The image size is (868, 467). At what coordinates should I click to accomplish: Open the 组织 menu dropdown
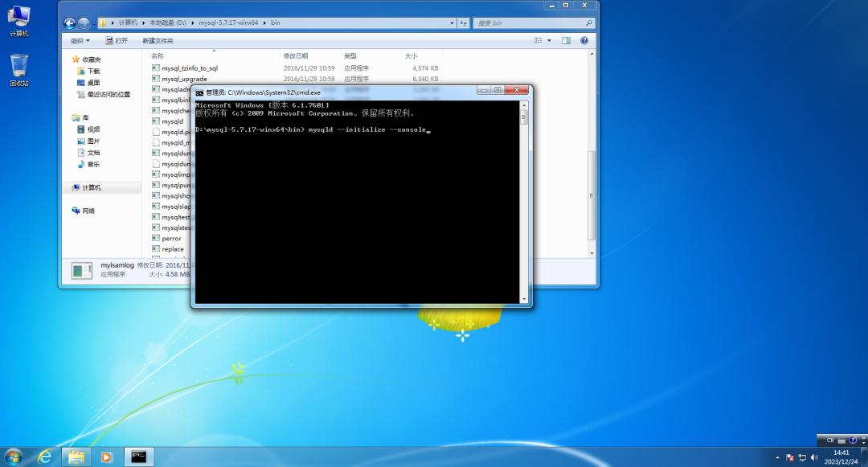(80, 41)
